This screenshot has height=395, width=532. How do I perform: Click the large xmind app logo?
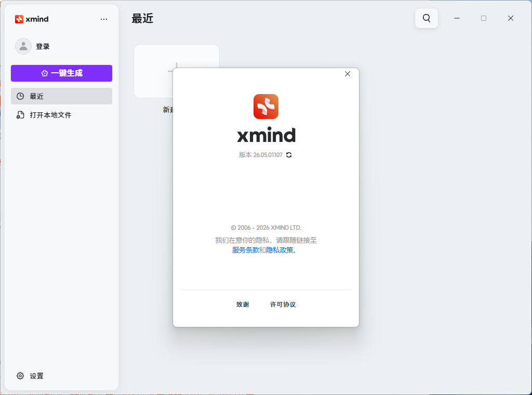(x=266, y=107)
